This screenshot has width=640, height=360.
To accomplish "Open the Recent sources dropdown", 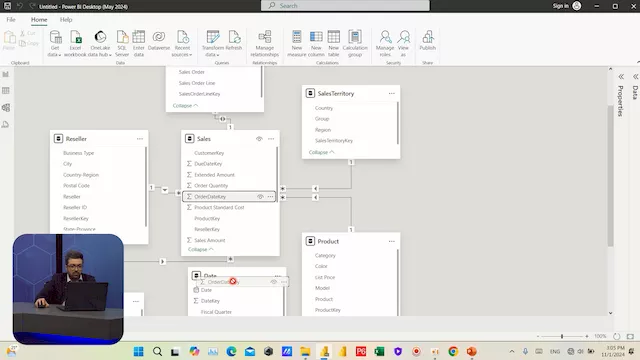I will 182,43.
